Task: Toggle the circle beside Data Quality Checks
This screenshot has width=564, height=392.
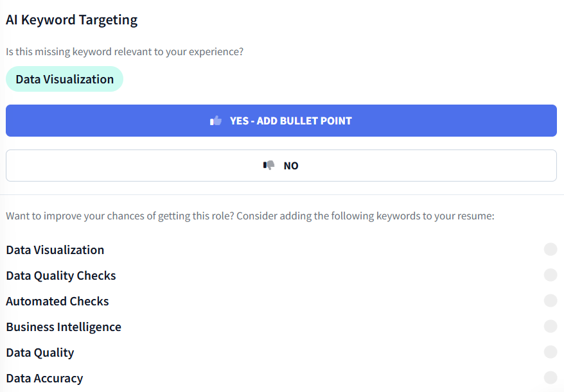Action: (x=550, y=275)
